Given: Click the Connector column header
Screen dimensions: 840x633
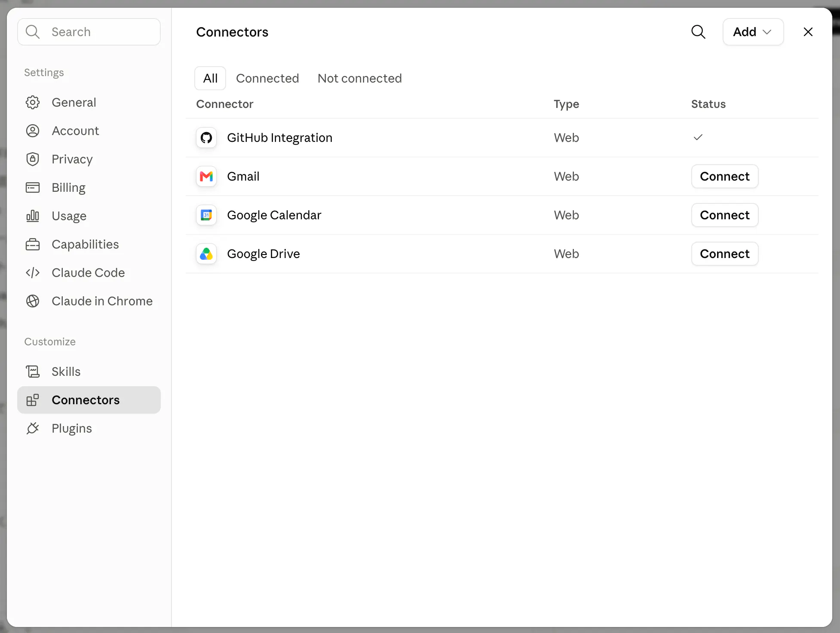Looking at the screenshot, I should pyautogui.click(x=225, y=104).
